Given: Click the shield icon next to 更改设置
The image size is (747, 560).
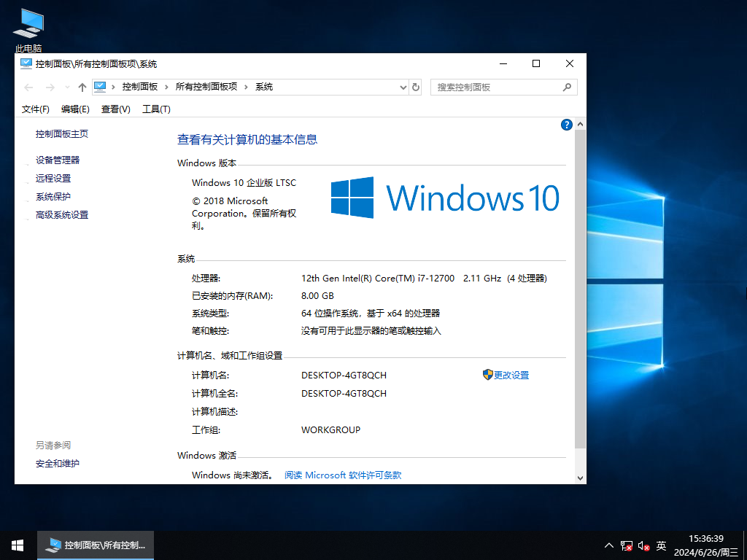Looking at the screenshot, I should (x=487, y=374).
